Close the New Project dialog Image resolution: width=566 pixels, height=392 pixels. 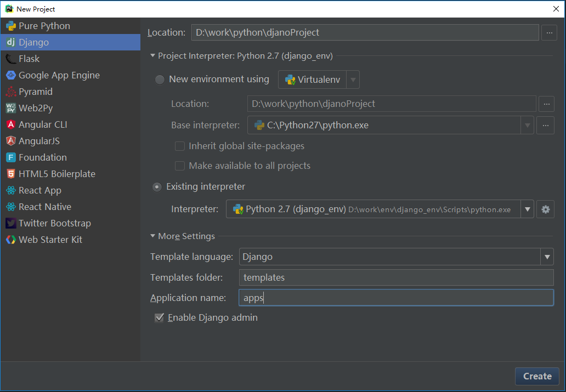click(556, 9)
